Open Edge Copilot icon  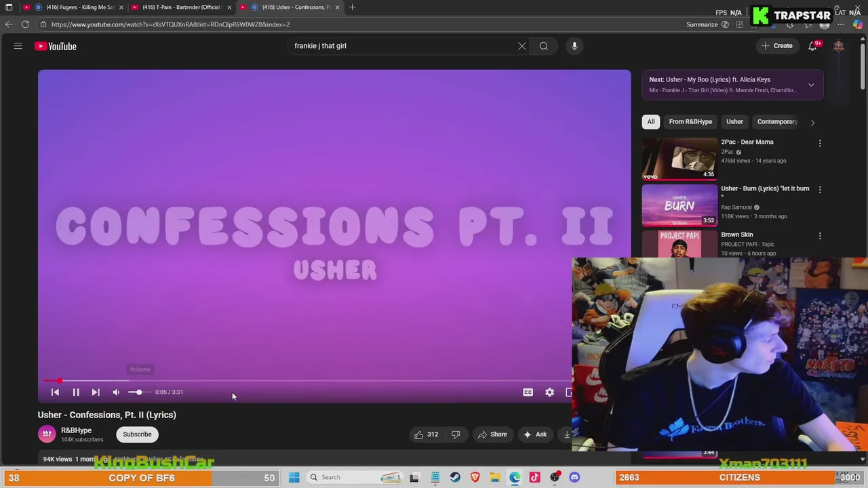click(858, 24)
